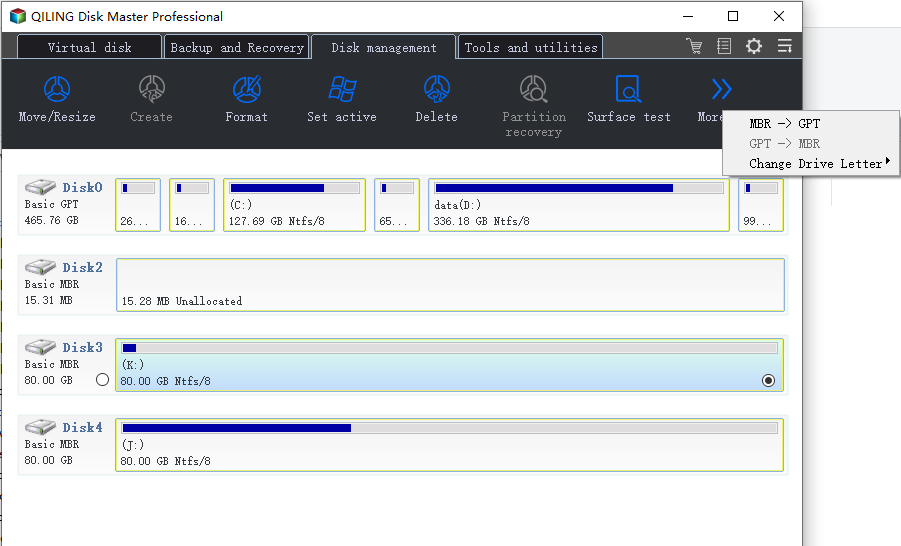Select the Move/Resize tool icon

(x=57, y=89)
